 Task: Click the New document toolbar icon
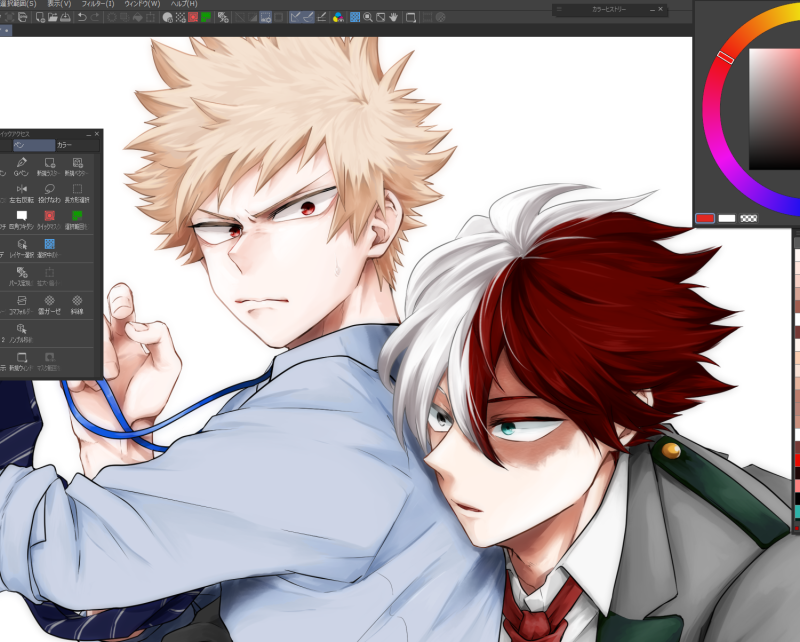point(40,17)
